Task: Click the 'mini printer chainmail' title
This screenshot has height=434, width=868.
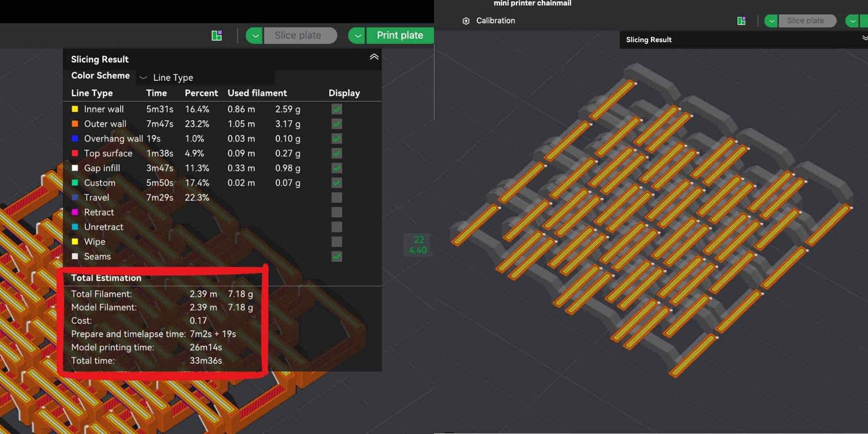Action: (x=533, y=3)
